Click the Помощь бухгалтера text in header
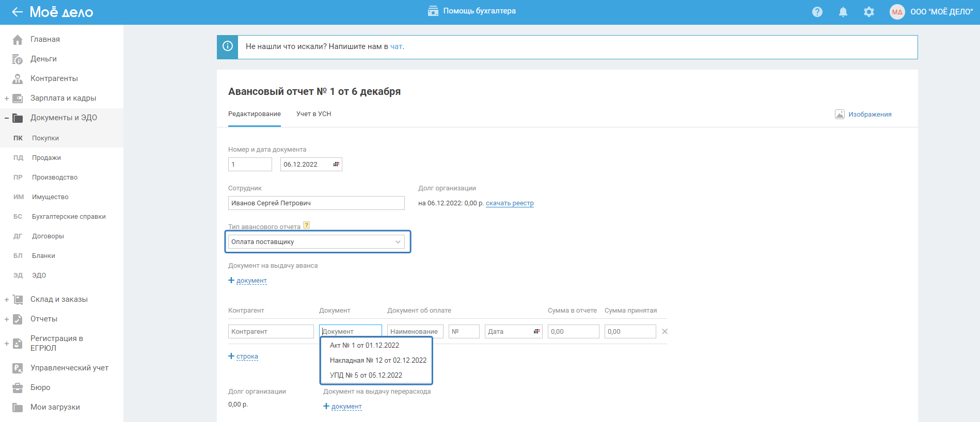980x422 pixels. pyautogui.click(x=480, y=11)
